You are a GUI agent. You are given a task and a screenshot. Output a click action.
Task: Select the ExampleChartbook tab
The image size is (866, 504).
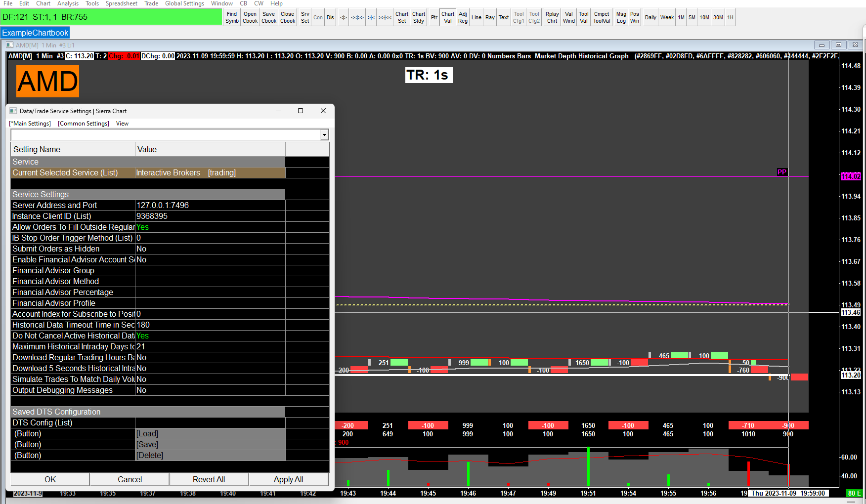(35, 33)
